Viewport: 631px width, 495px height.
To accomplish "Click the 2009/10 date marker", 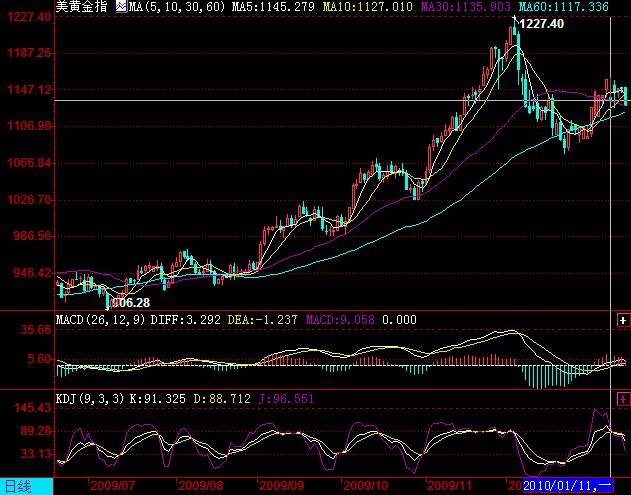I will (x=365, y=485).
